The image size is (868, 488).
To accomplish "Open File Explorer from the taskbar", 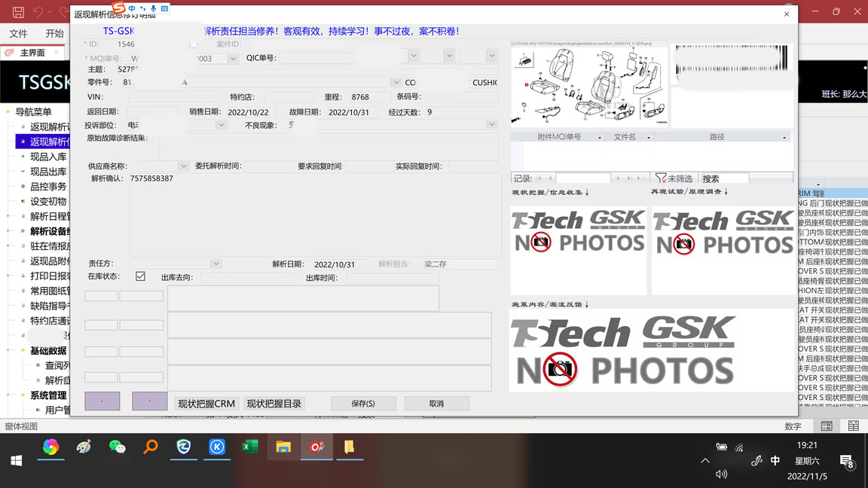I will [x=283, y=447].
